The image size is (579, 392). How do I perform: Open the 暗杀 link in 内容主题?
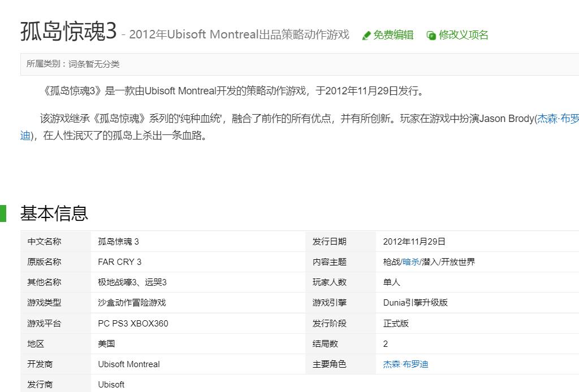pos(411,262)
